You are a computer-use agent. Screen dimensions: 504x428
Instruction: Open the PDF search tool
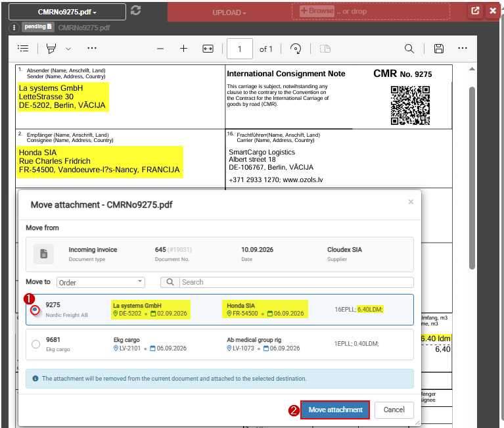tap(409, 49)
